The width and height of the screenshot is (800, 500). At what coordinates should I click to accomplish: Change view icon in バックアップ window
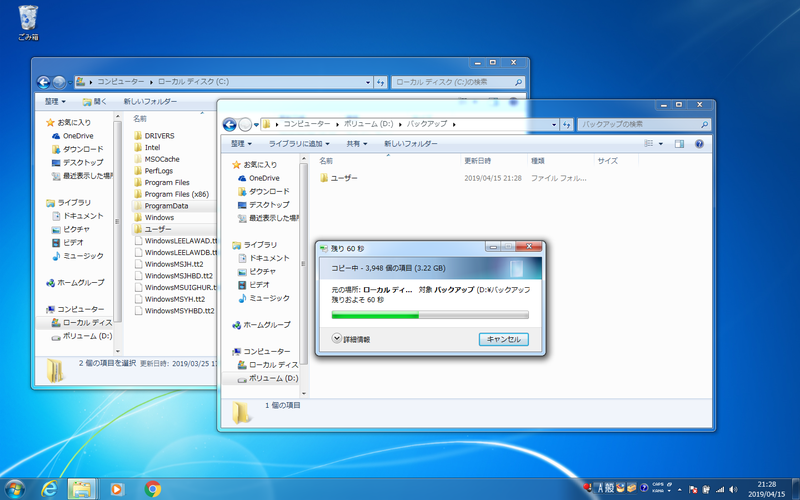click(649, 144)
